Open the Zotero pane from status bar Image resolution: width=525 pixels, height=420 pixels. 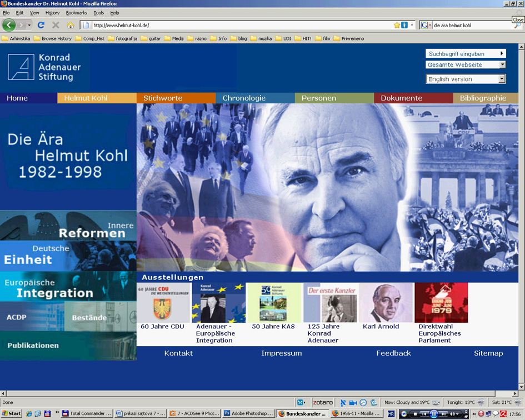coord(323,402)
